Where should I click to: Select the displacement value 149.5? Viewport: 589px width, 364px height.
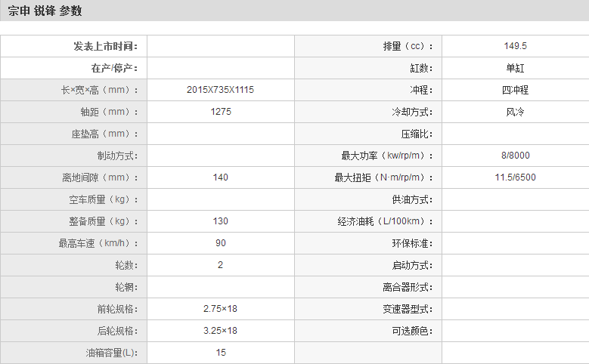515,46
